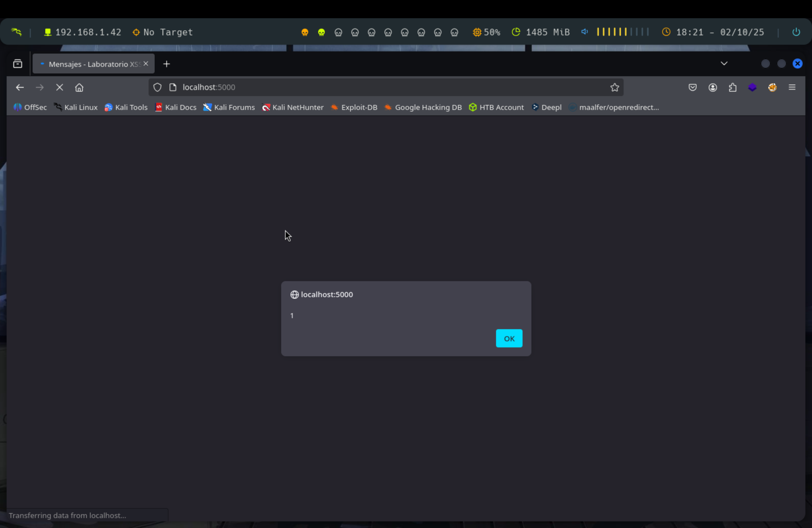Open tracking protection shield icon
The image size is (812, 528).
click(x=157, y=88)
